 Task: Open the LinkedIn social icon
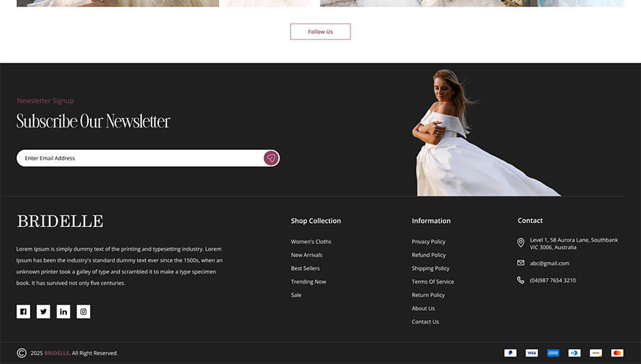(x=63, y=312)
